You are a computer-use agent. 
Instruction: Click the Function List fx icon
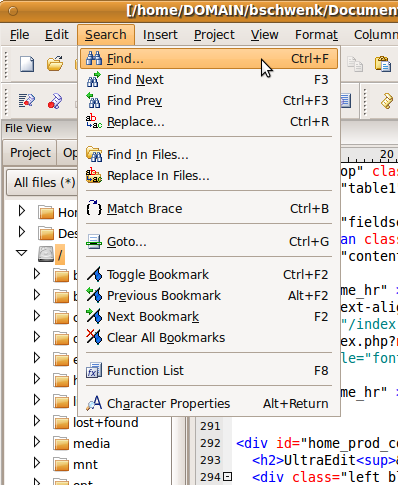[x=94, y=370]
